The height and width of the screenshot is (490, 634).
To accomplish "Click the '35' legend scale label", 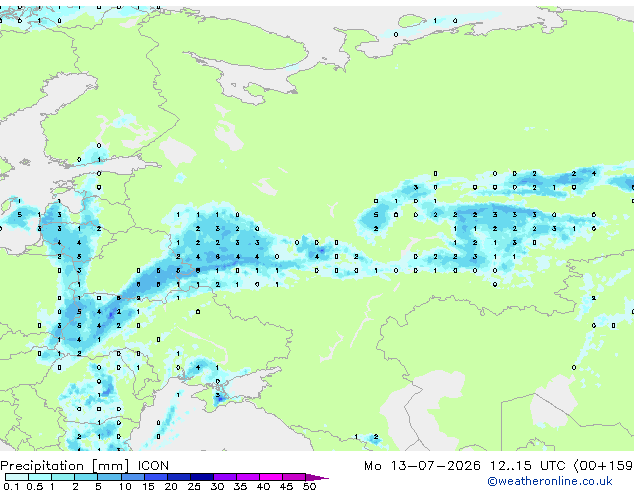I will click(240, 486).
